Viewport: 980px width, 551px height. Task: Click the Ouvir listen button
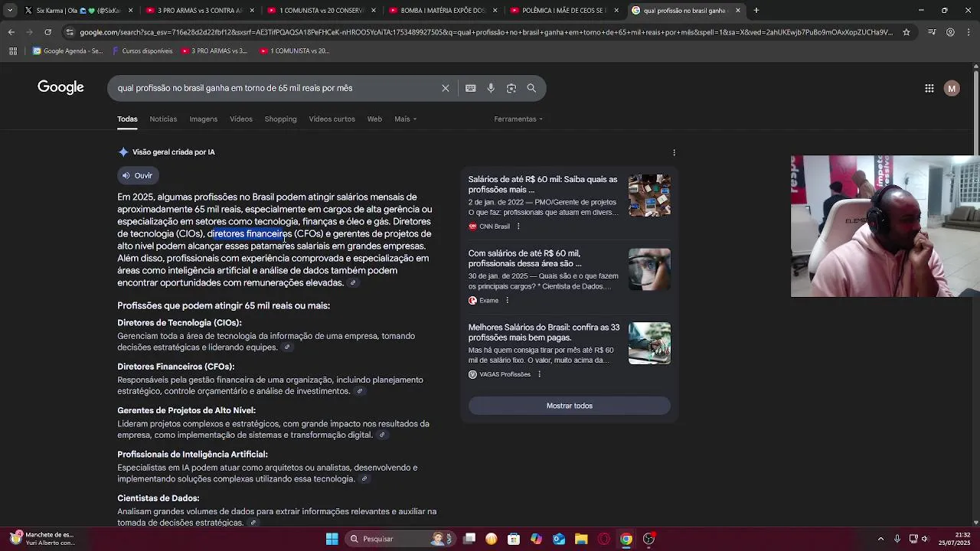tap(138, 176)
